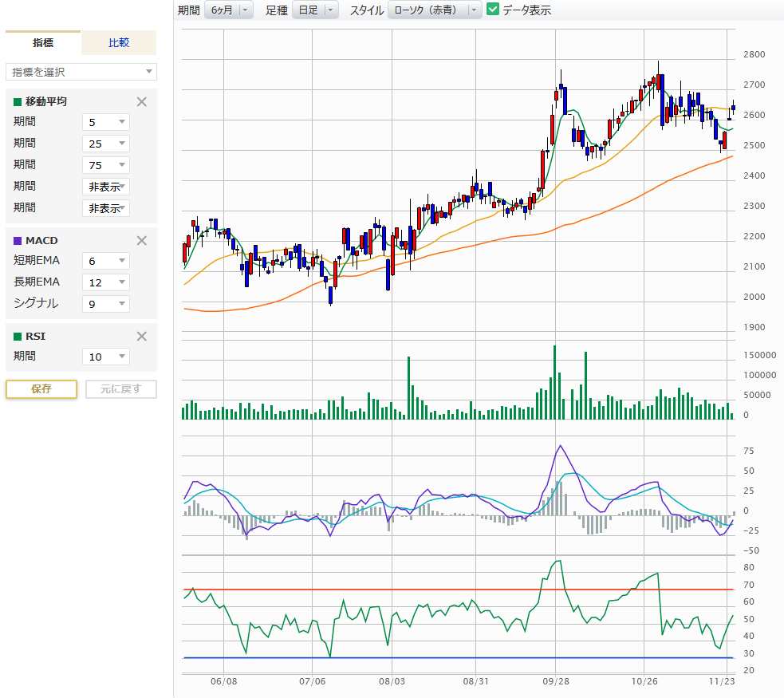784x698 pixels.
Task: Click the green 移動平均 color square icon
Action: coord(18,101)
